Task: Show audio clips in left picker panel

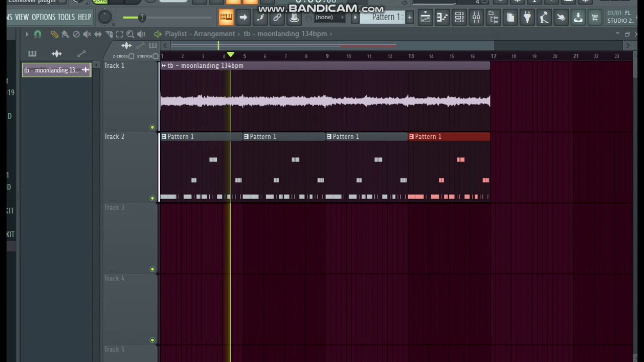Action: (56, 54)
